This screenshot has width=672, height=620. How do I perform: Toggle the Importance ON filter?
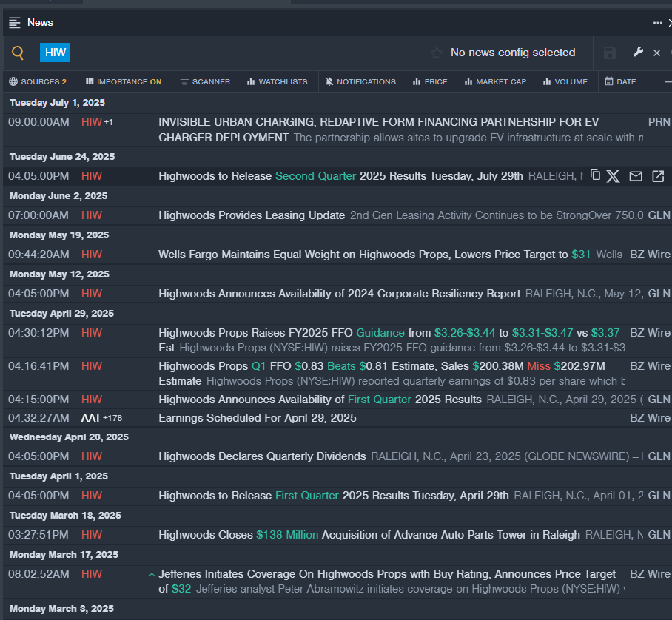(x=124, y=81)
